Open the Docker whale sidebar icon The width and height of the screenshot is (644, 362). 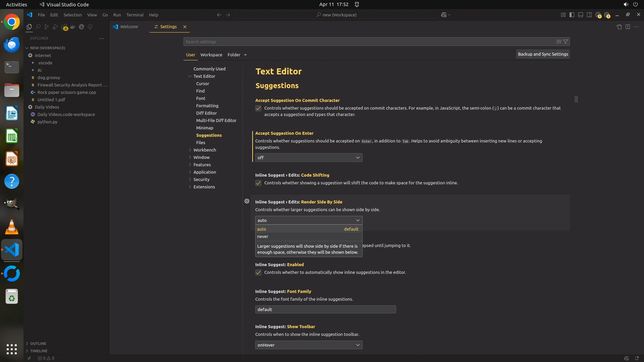click(73, 27)
